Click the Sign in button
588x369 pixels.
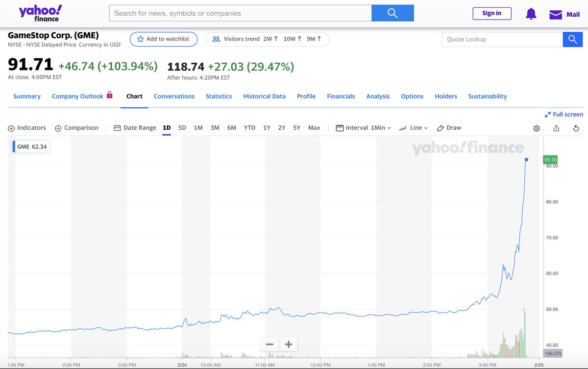coord(492,13)
